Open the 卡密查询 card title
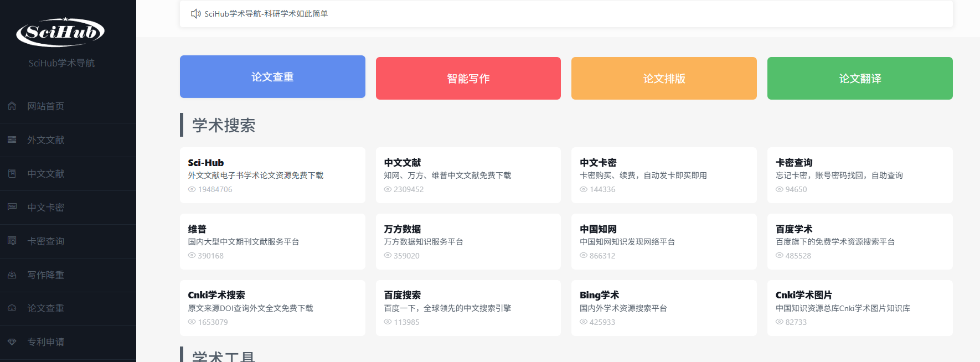 pos(794,163)
